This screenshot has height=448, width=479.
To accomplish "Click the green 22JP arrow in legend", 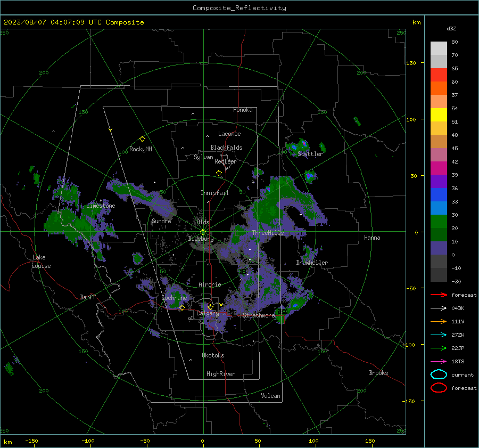I will [x=439, y=348].
